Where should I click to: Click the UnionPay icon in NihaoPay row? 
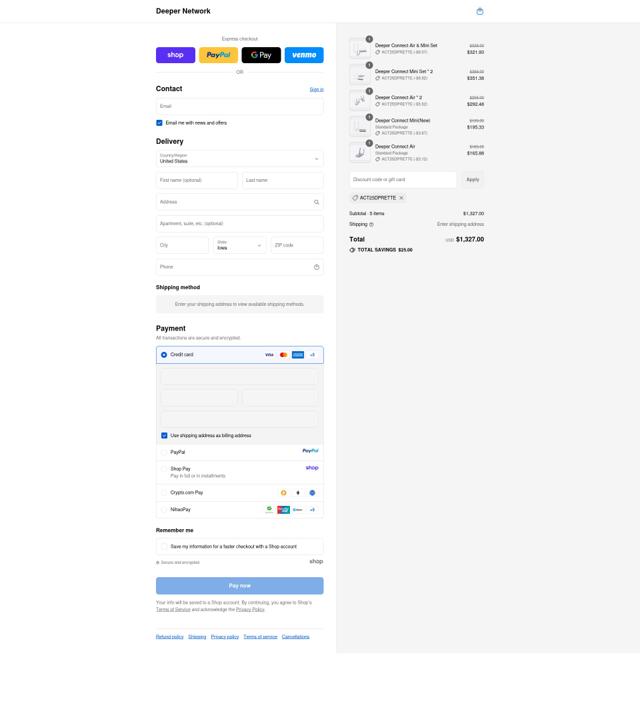click(x=283, y=510)
